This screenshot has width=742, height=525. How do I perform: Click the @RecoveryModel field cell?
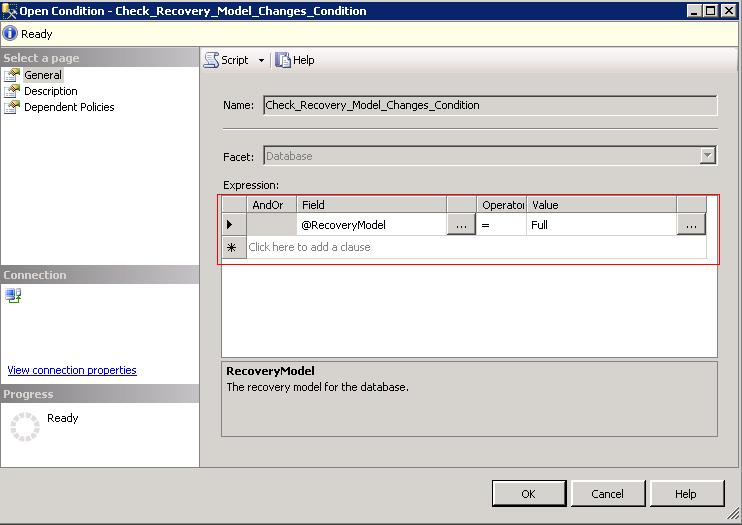371,225
